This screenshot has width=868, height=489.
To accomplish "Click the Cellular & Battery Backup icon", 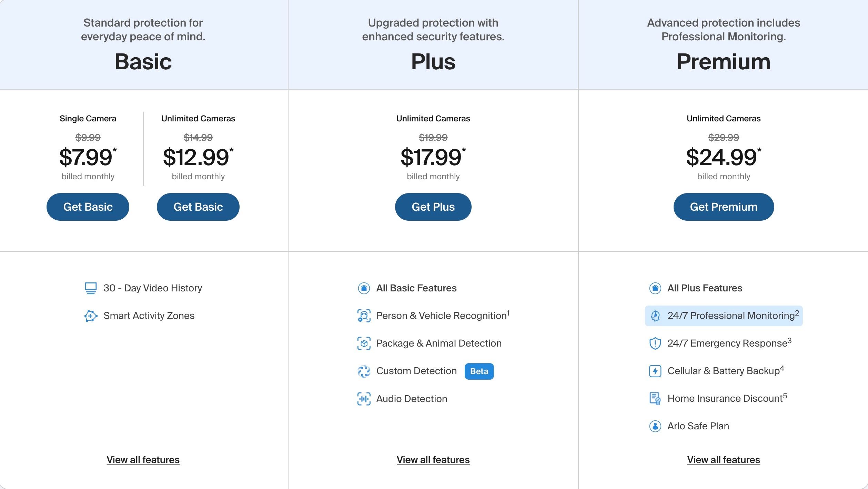I will [655, 370].
